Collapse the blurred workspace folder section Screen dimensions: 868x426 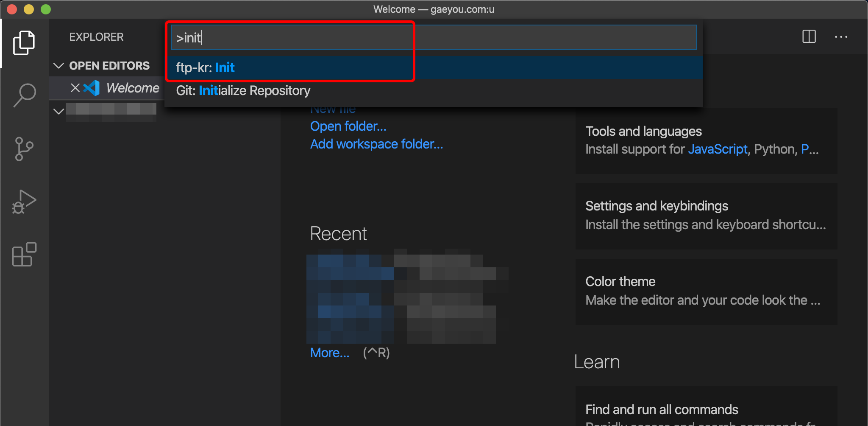(58, 111)
